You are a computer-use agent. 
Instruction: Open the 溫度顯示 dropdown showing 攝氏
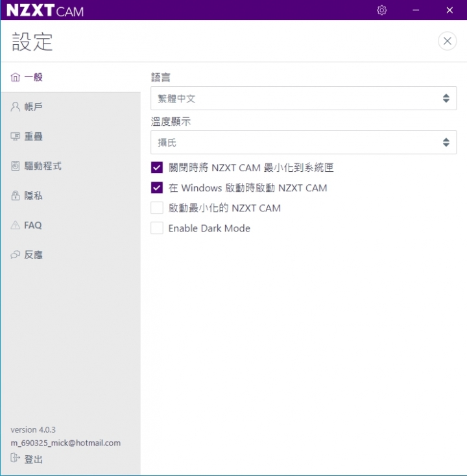point(304,143)
